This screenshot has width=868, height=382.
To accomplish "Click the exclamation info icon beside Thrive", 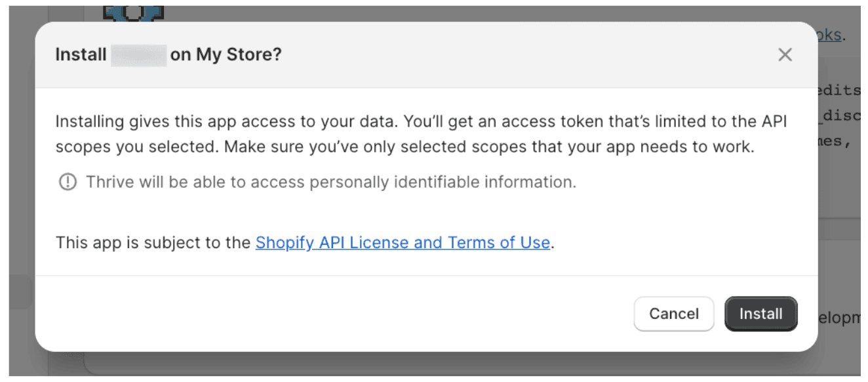I will (68, 182).
